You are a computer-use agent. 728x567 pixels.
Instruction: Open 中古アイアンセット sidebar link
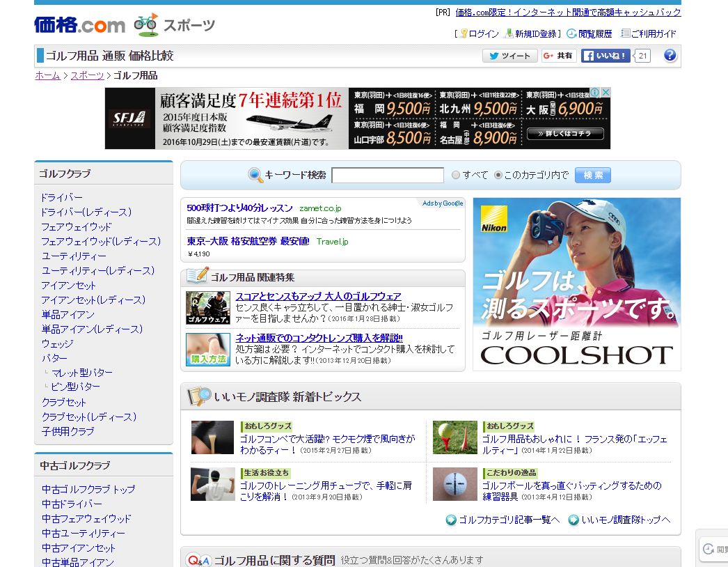pos(78,548)
